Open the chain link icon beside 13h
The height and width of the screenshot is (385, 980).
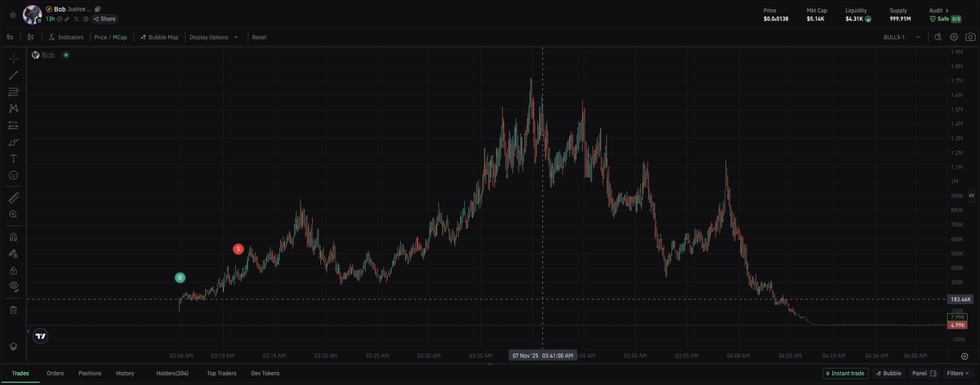point(68,18)
